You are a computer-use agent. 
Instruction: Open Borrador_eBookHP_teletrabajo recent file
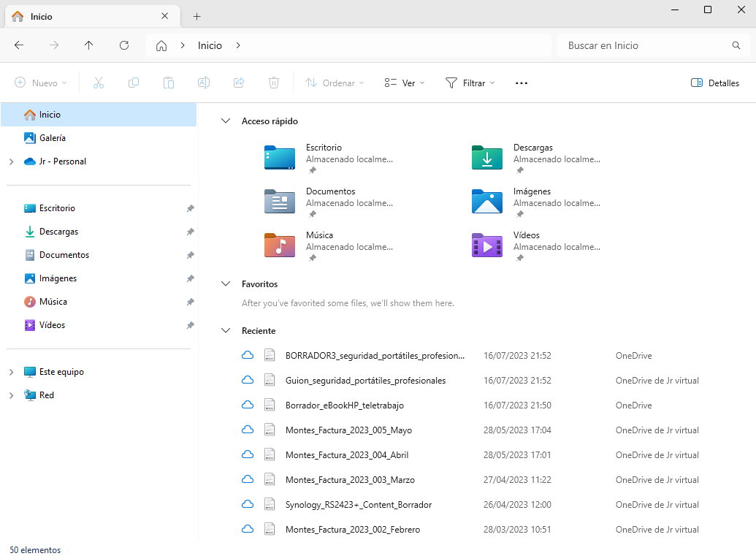click(344, 405)
